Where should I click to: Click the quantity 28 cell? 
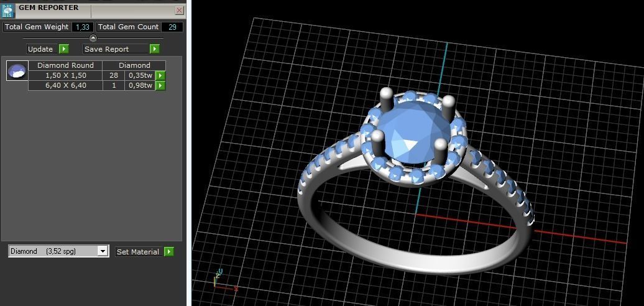click(113, 76)
